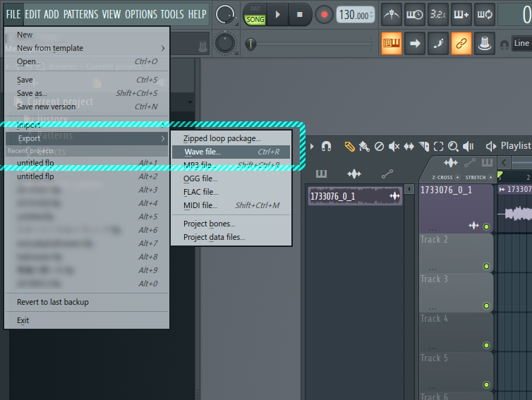Image resolution: width=532 pixels, height=400 pixels.
Task: Toggle the metronome icon in the top toolbar
Action: (392, 15)
